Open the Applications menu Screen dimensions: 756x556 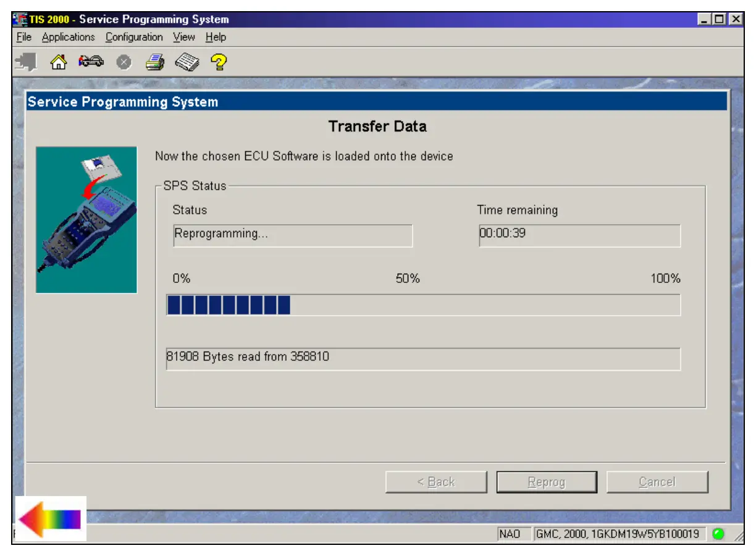(x=69, y=37)
